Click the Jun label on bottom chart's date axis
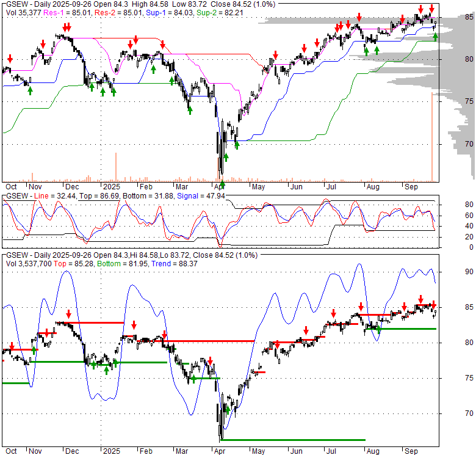This screenshot has width=476, height=455. click(x=297, y=451)
